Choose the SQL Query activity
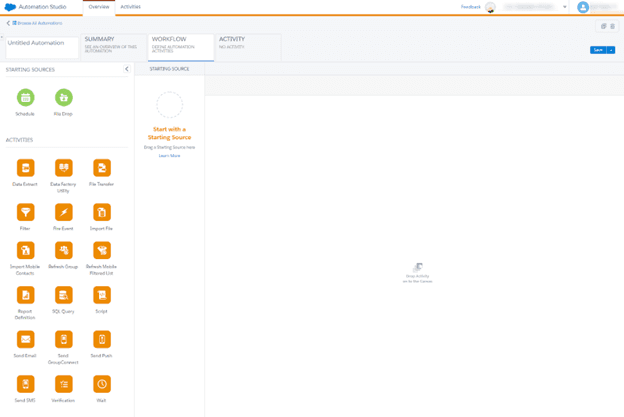This screenshot has height=417, width=624. click(63, 295)
